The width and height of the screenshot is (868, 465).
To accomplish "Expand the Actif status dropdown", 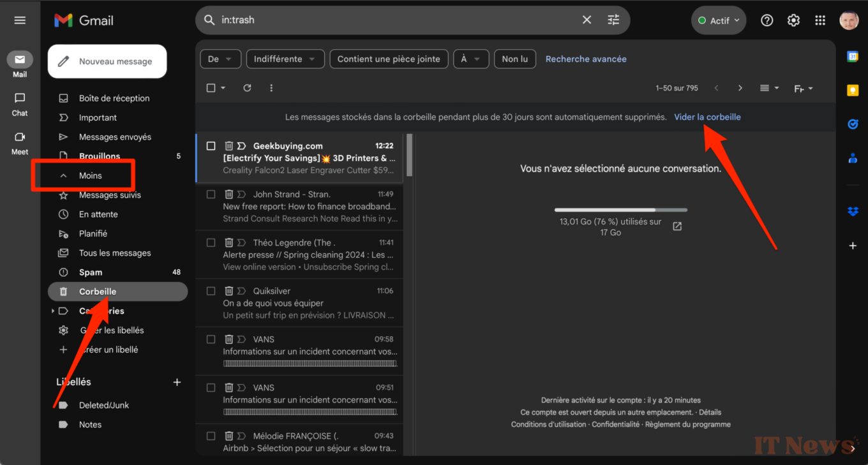I will click(719, 20).
